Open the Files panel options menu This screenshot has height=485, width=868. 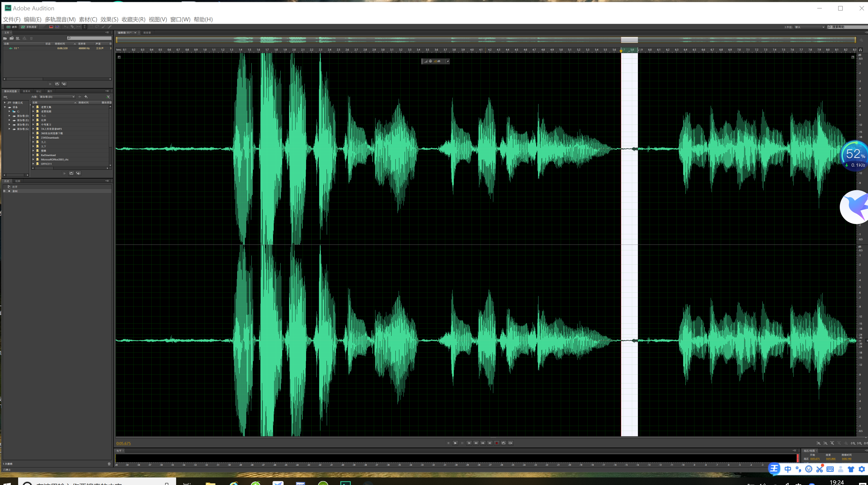pos(107,33)
